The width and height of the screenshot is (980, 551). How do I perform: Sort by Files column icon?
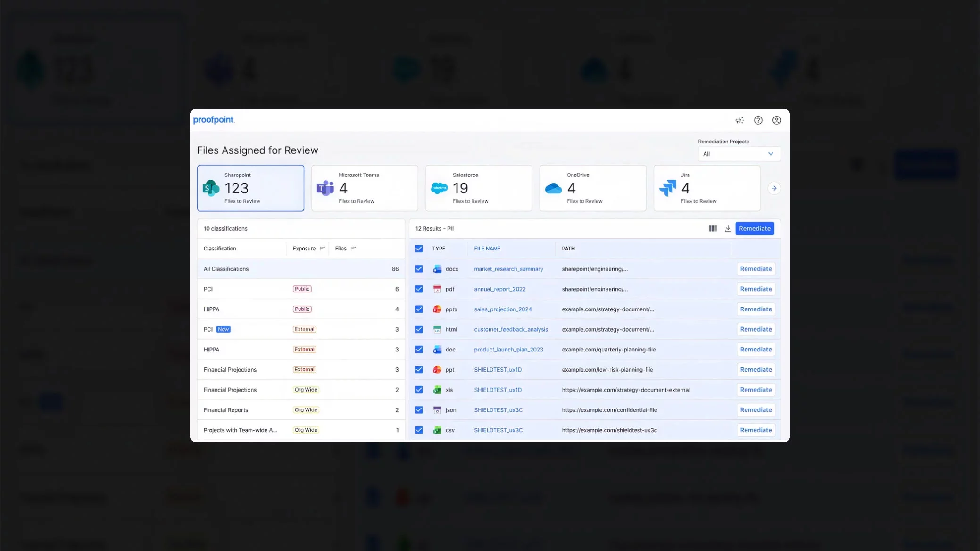click(x=353, y=249)
